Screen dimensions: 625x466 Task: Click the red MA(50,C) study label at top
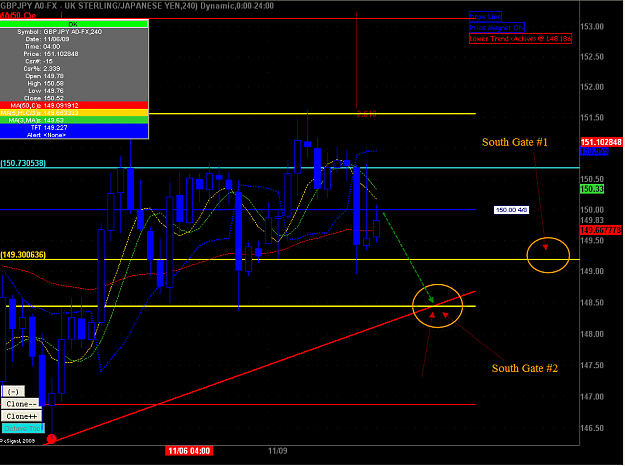tap(18, 15)
